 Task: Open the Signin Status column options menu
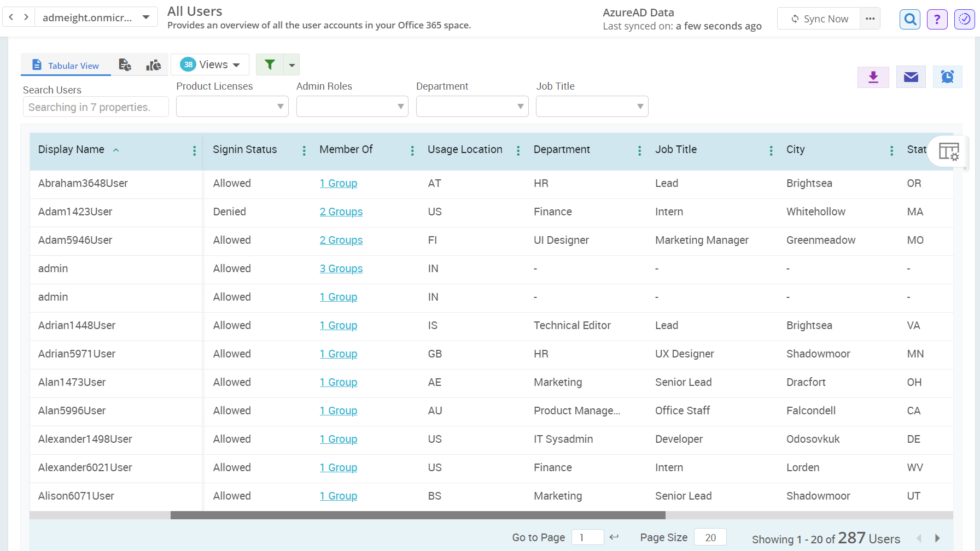(x=304, y=150)
